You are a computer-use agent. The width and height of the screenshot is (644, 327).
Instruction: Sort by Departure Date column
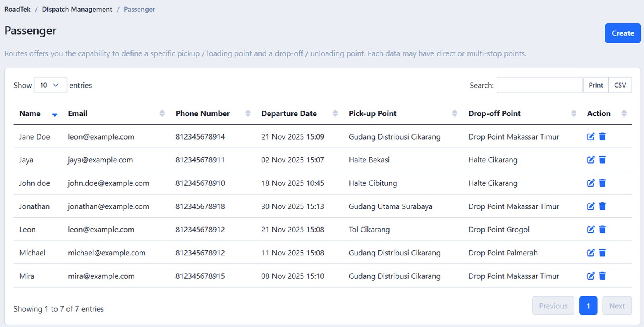pos(289,114)
